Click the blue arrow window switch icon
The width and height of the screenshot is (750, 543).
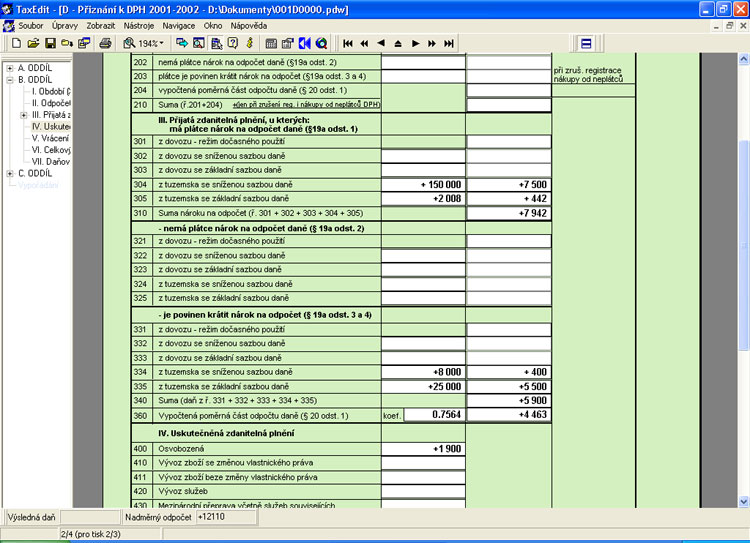[182, 44]
